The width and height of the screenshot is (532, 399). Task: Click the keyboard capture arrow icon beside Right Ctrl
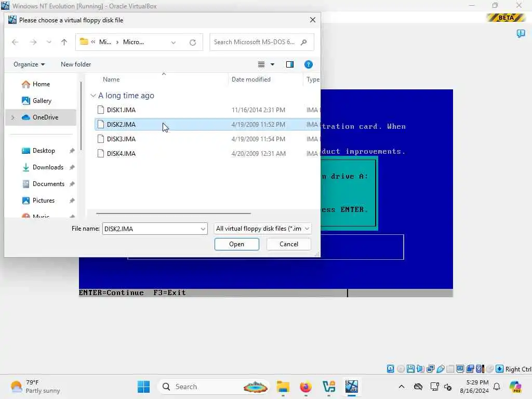[x=499, y=369]
